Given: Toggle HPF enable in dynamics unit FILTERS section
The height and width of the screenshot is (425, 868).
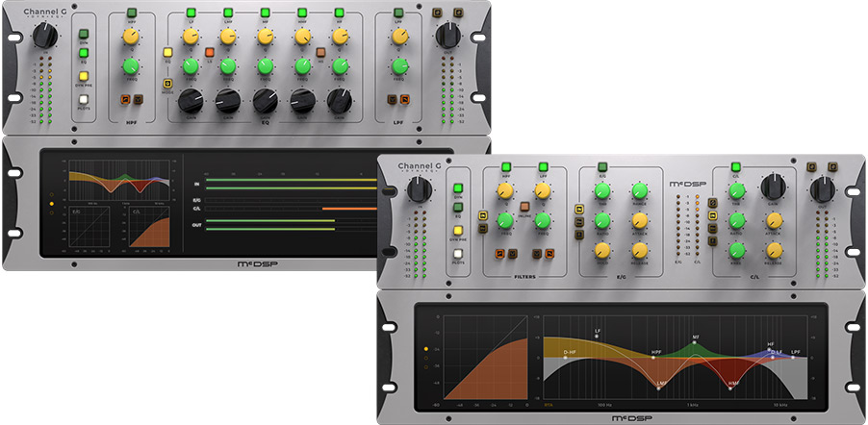Looking at the screenshot, I should coord(506,166).
